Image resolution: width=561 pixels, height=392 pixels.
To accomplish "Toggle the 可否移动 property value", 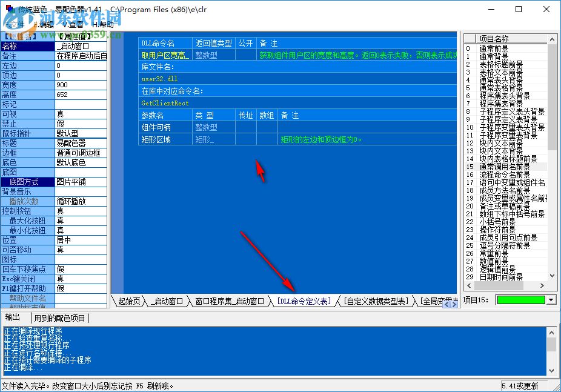I will point(81,249).
